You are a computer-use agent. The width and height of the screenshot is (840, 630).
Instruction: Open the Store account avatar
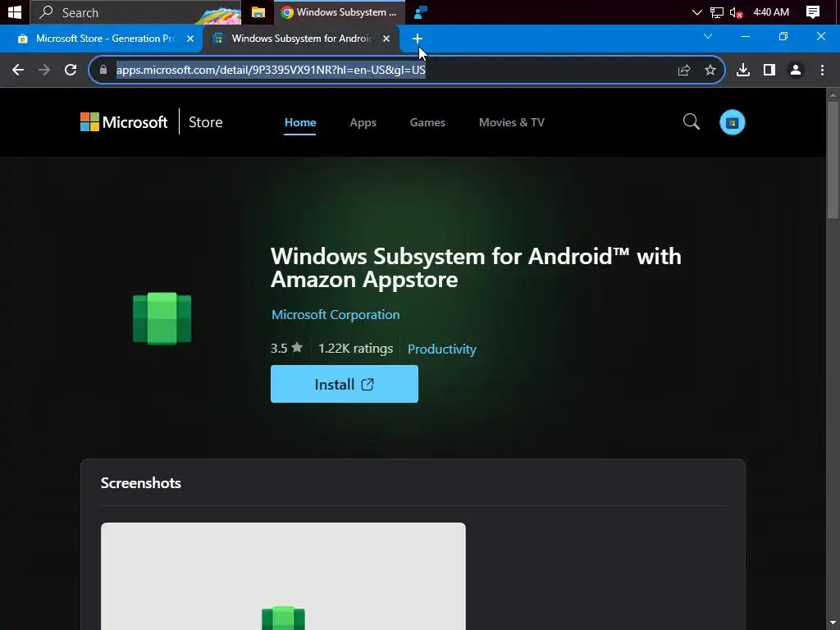tap(733, 122)
